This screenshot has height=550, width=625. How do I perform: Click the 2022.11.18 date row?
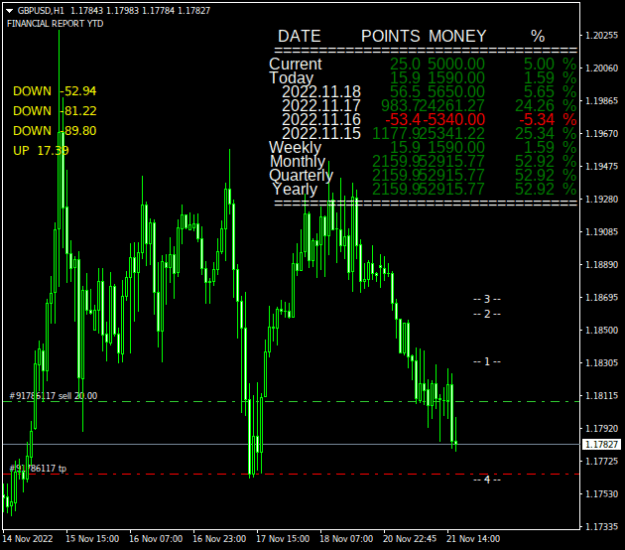pos(321,92)
